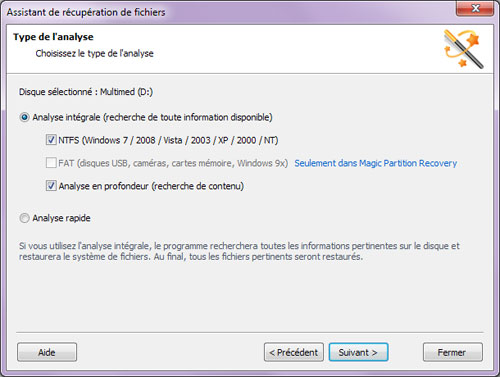Toggle the Analyse en profondeur checkbox
Viewport: 500px width, 377px height.
(51, 186)
